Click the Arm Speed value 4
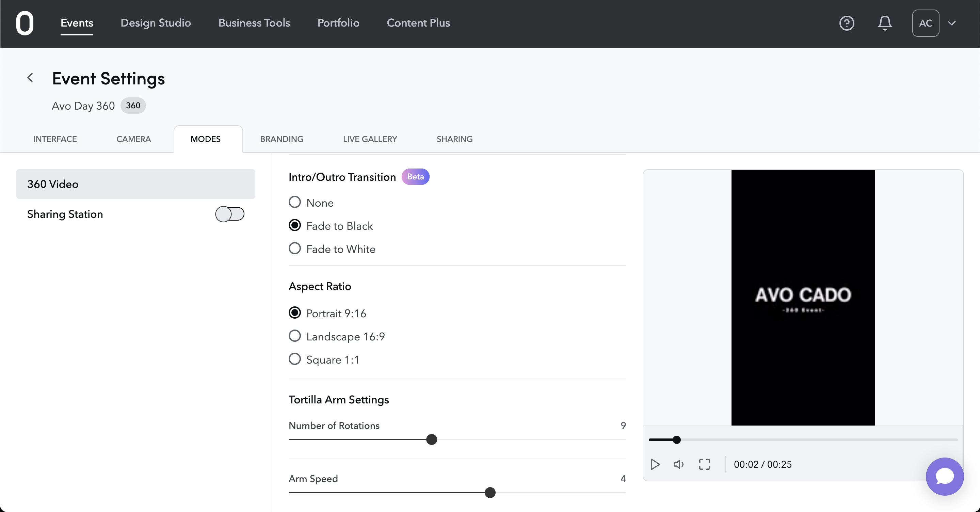 coord(623,479)
